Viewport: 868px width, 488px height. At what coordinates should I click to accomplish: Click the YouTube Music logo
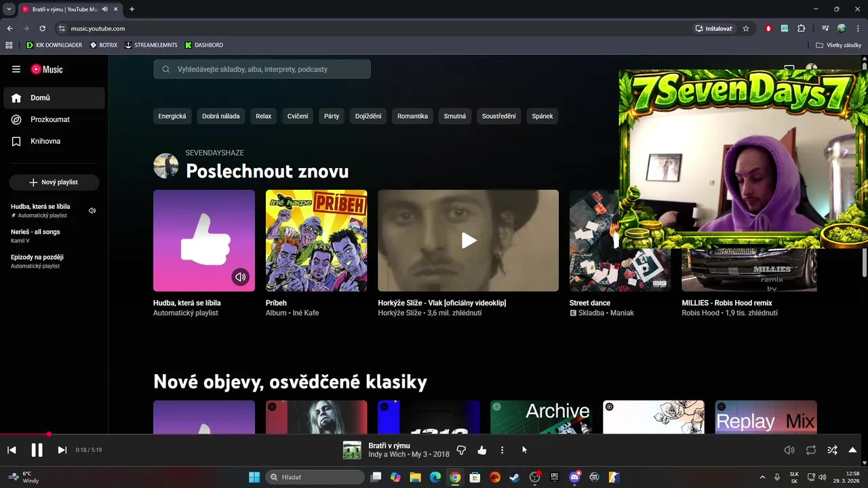[47, 69]
